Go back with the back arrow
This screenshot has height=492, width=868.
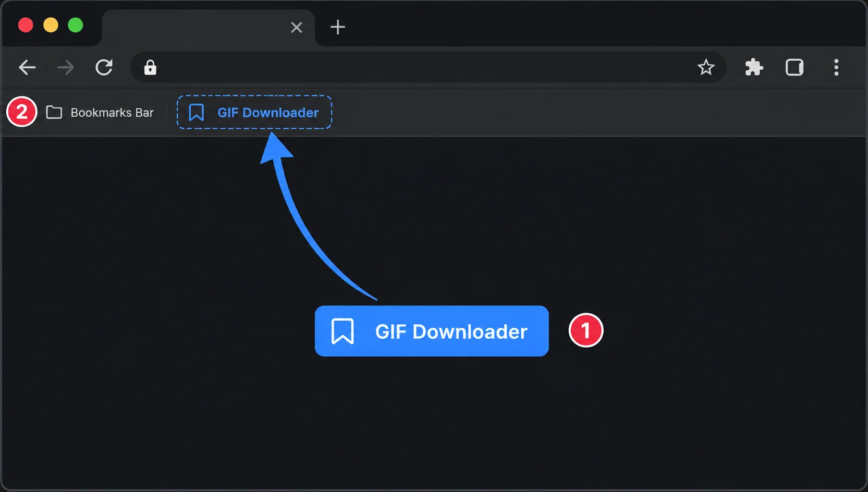coord(27,67)
